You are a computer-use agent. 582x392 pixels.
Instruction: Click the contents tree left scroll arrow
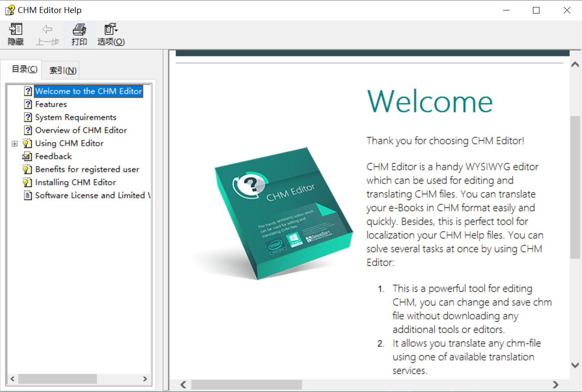pyautogui.click(x=13, y=379)
